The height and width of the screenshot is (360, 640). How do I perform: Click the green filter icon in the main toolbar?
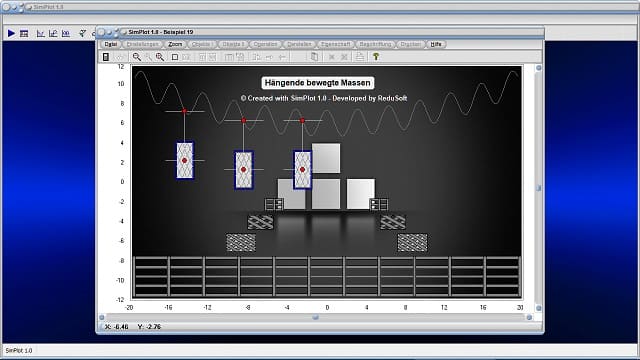click(x=82, y=33)
